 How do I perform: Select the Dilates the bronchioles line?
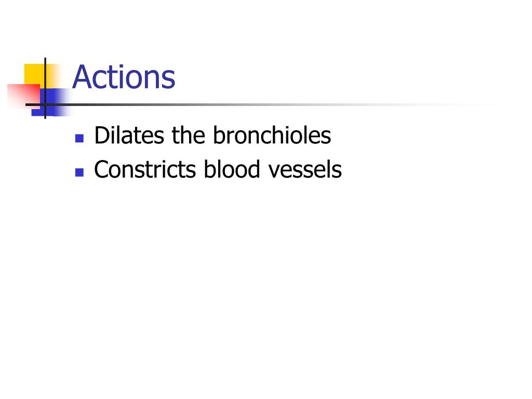point(212,135)
